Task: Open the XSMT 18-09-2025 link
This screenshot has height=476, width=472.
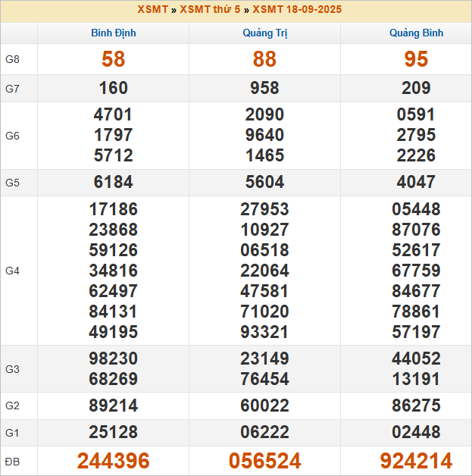Action: [297, 10]
